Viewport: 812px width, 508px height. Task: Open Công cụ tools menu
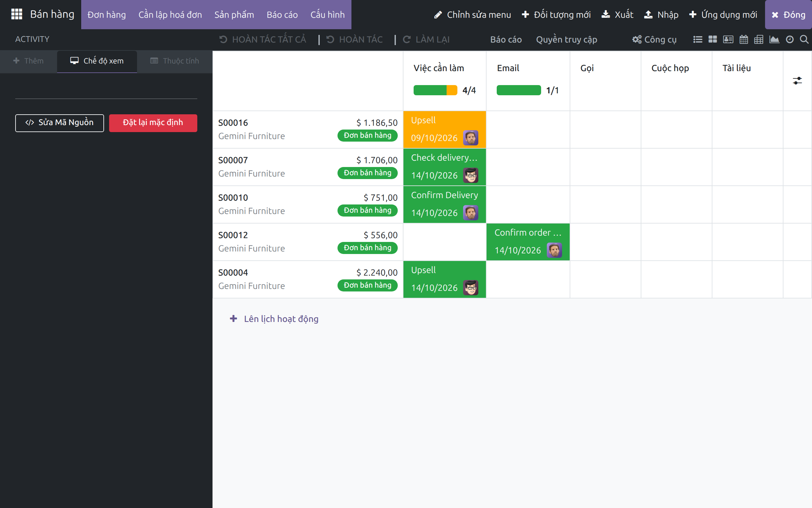click(x=654, y=39)
